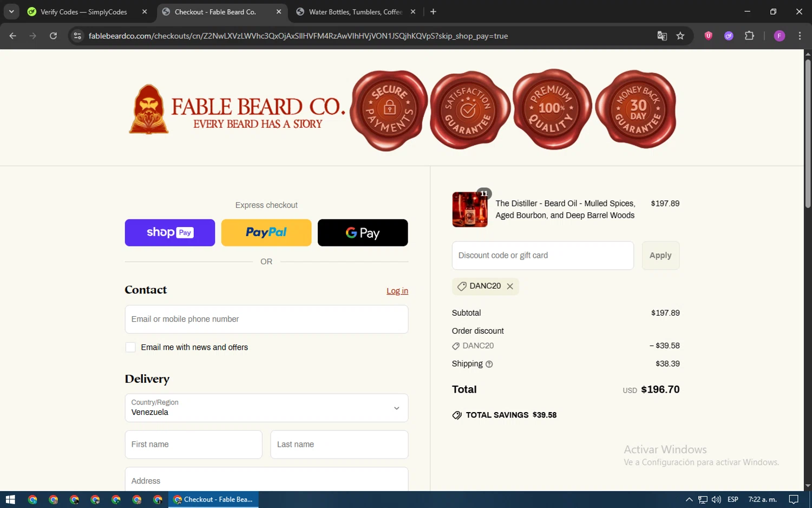Check Email me with news and offers
This screenshot has height=508, width=812.
(x=130, y=347)
